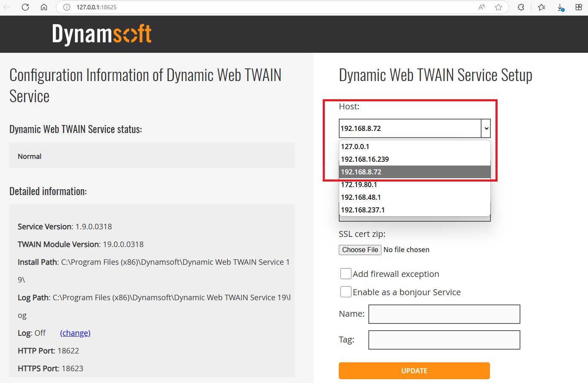Open the favorites list icon
588x383 pixels.
(542, 7)
